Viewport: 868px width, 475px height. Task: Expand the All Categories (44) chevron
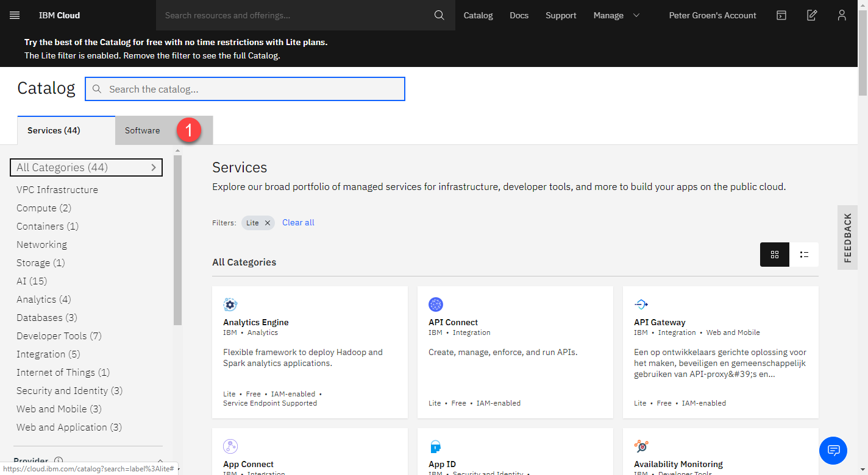[154, 167]
